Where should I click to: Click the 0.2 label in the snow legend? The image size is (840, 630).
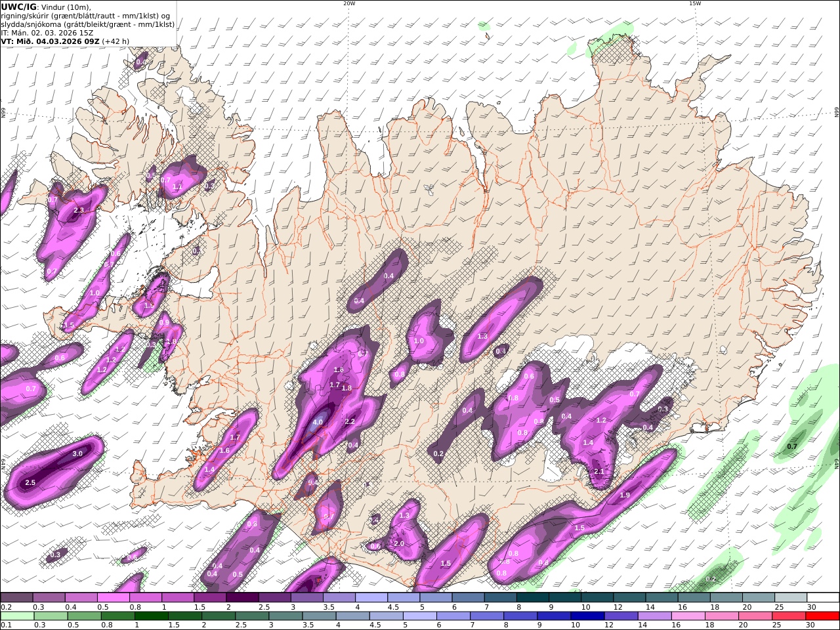coord(6,607)
